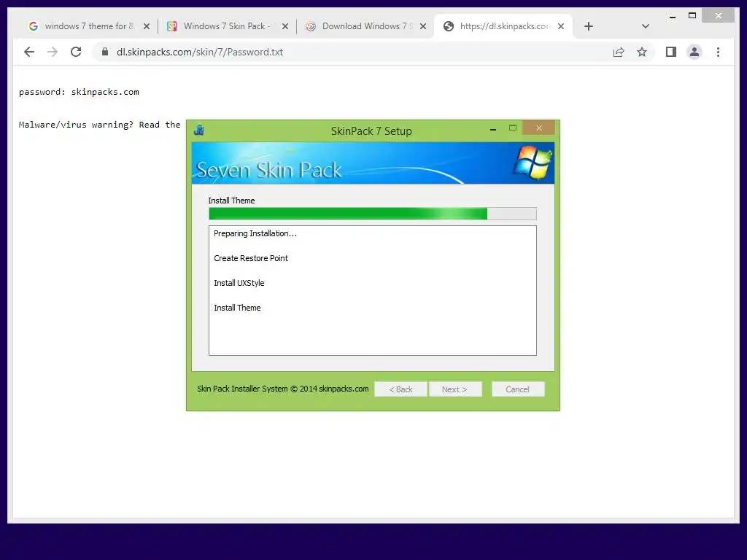
Task: Share this page using the share icon
Action: point(619,52)
